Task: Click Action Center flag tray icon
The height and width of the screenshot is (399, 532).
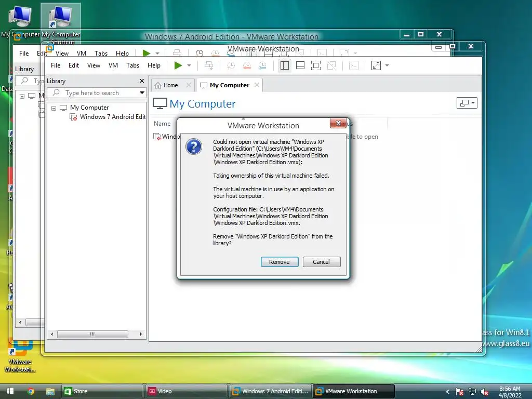Action: pos(459,392)
